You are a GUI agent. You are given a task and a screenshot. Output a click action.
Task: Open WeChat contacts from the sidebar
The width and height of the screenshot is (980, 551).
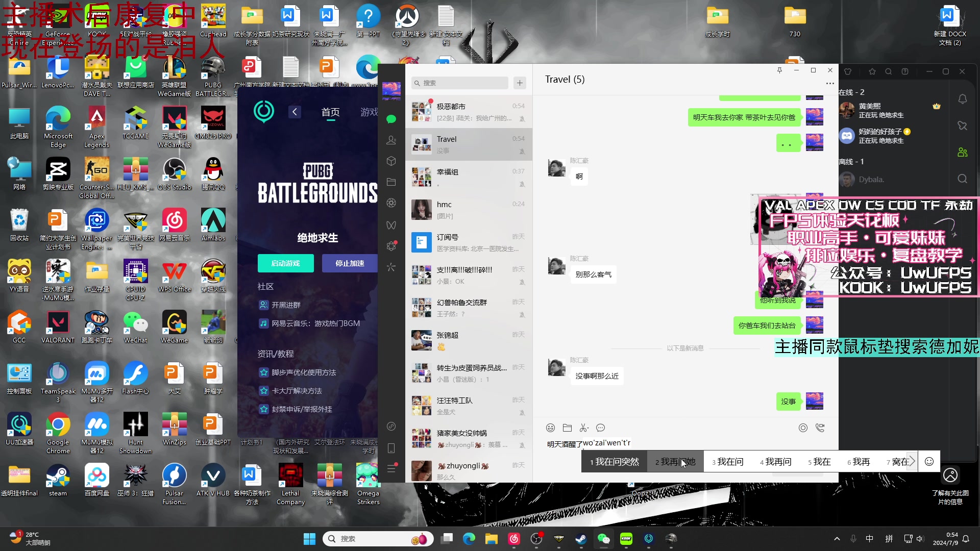391,140
